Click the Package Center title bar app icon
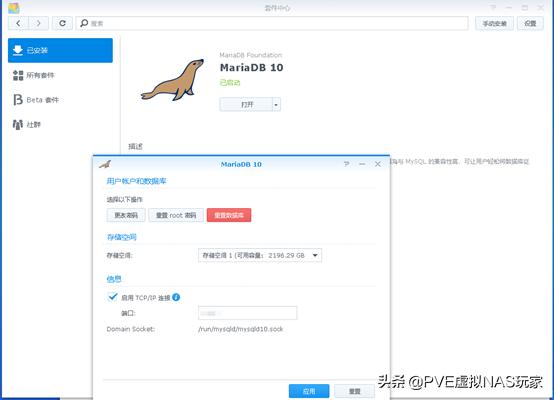 tap(14, 7)
